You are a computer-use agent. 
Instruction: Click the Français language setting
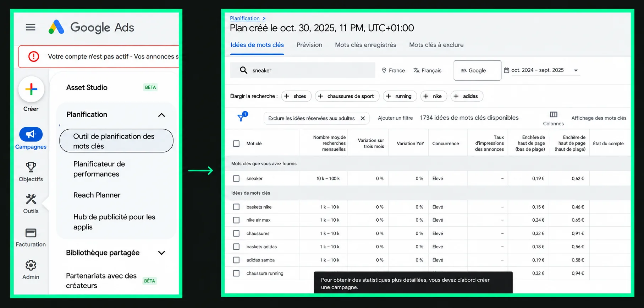coord(427,70)
